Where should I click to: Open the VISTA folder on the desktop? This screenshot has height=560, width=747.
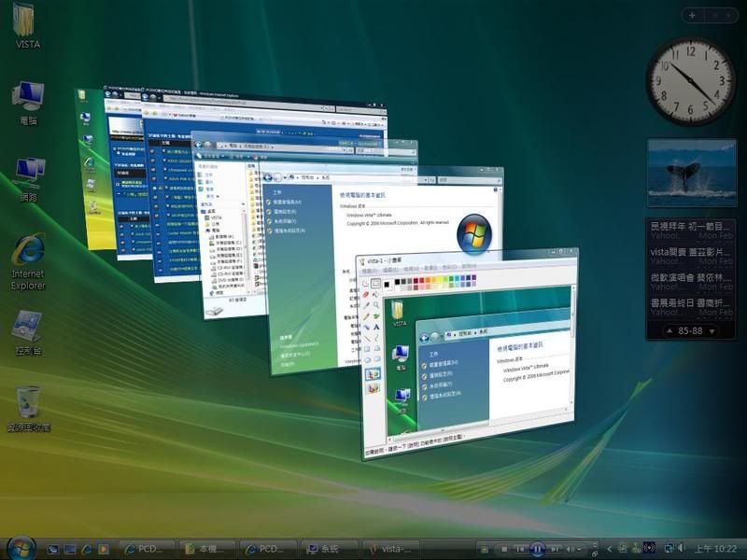point(28,26)
